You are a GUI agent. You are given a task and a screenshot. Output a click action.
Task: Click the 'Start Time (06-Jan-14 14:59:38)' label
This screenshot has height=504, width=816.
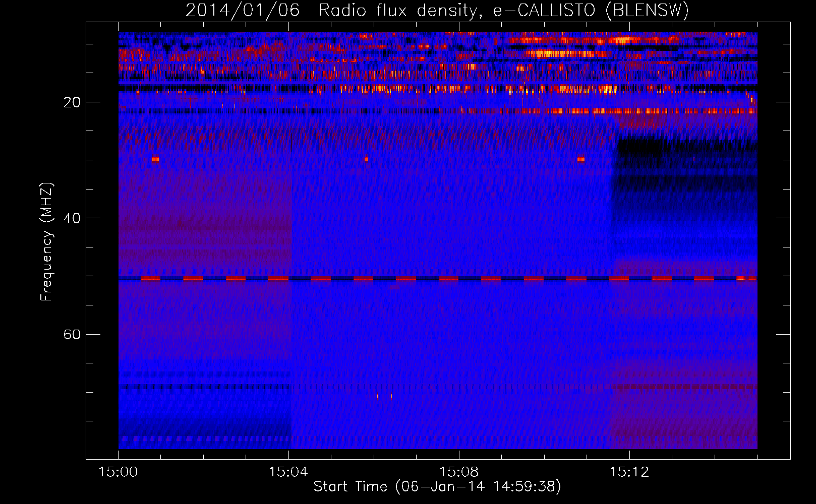437,487
